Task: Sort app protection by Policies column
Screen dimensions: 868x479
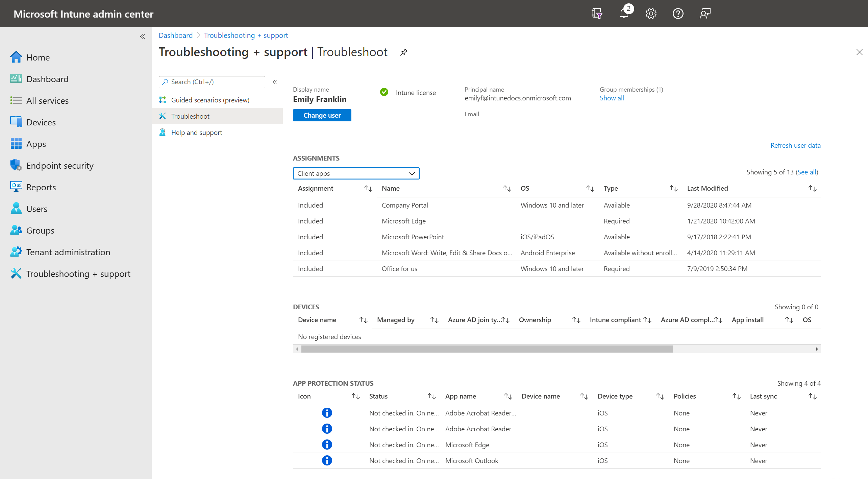Action: pyautogui.click(x=737, y=396)
